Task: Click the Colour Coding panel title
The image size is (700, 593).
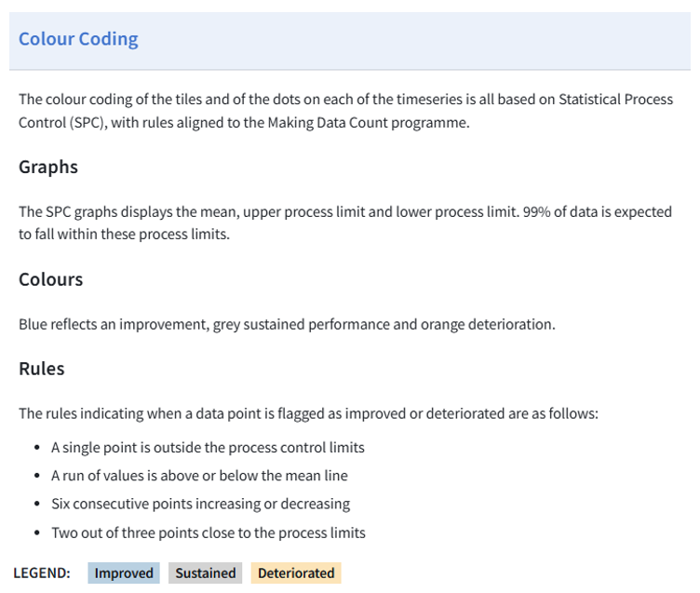Action: (x=78, y=39)
